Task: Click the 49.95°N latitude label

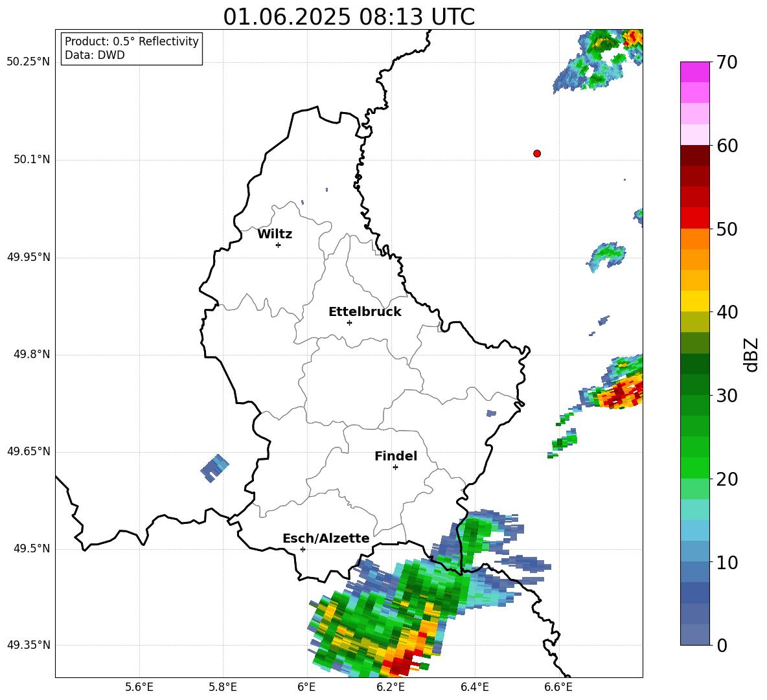Action: coord(29,257)
